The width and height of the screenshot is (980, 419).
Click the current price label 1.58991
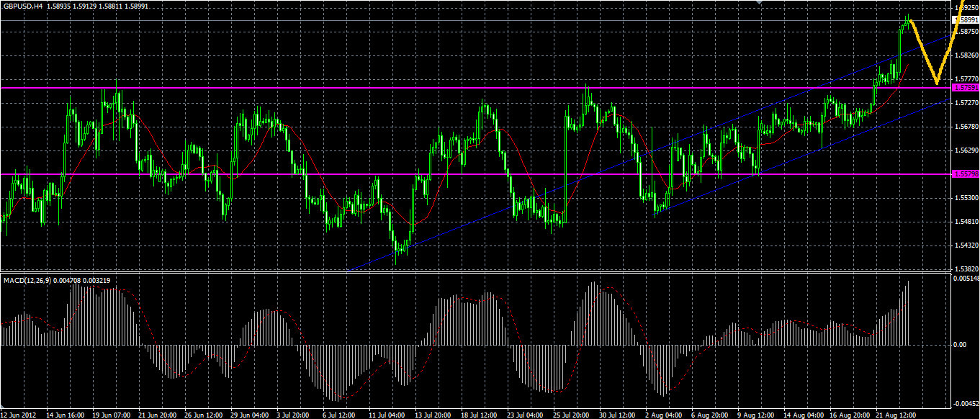(965, 20)
